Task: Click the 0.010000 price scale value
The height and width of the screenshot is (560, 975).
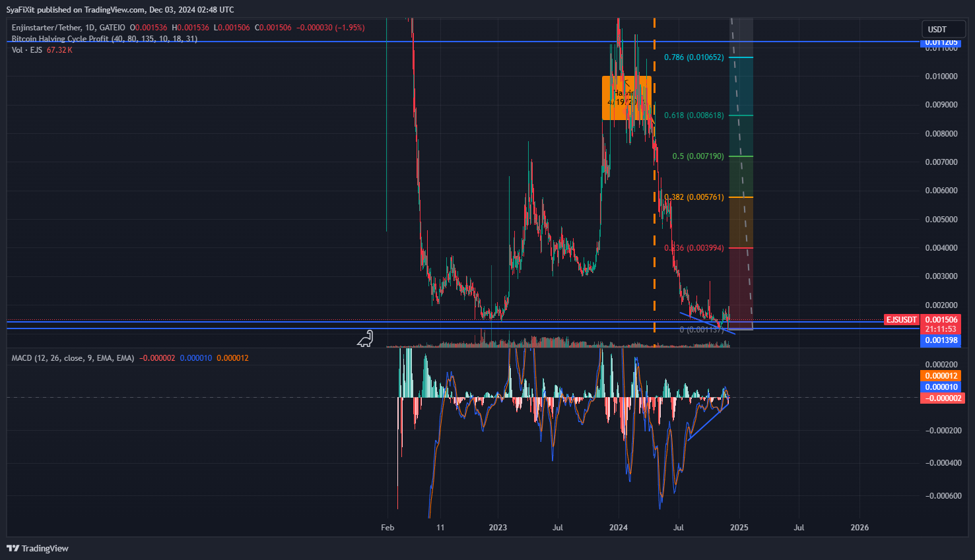Action: click(x=941, y=77)
